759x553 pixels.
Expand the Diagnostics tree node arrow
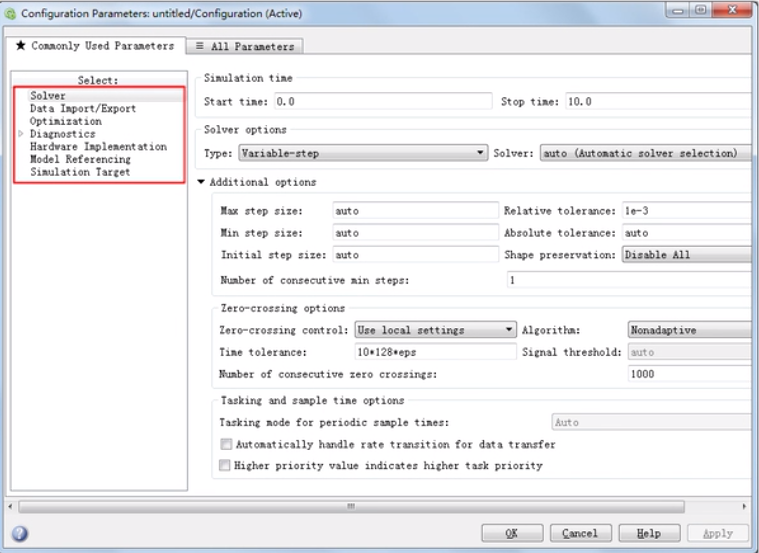[20, 134]
